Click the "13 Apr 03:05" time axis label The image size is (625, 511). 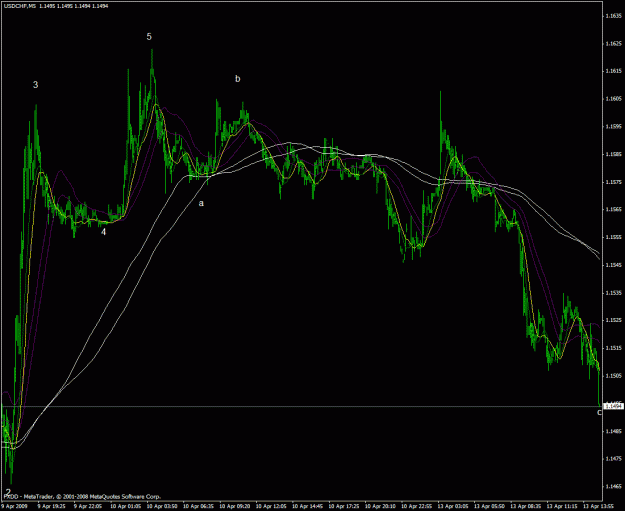(453, 506)
